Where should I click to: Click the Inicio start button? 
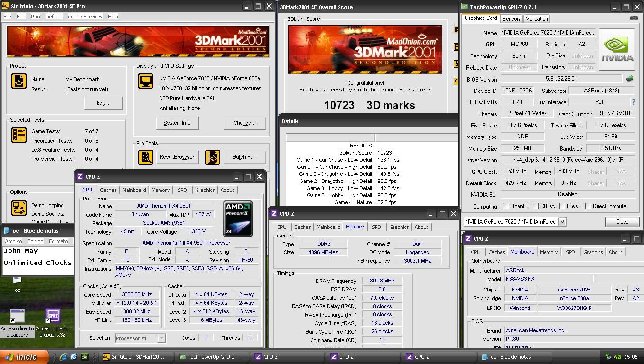[x=25, y=357]
